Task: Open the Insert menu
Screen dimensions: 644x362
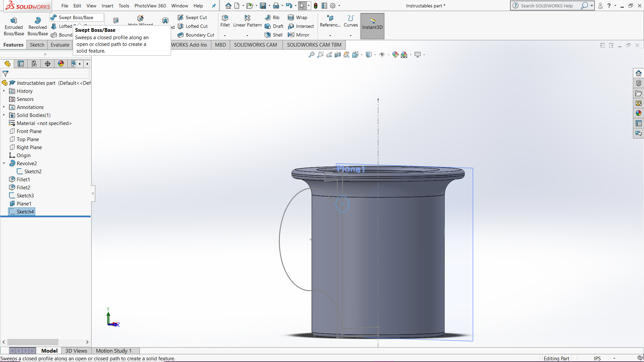Action: 107,6
